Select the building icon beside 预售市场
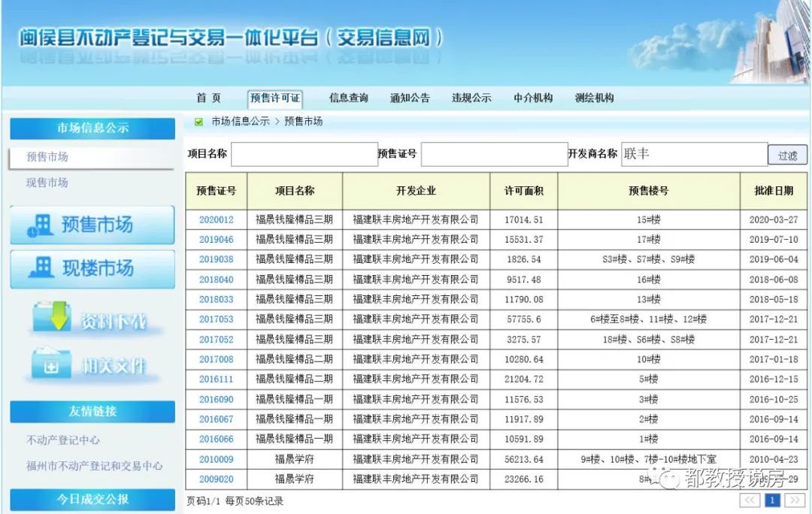812x514 pixels. (42, 224)
